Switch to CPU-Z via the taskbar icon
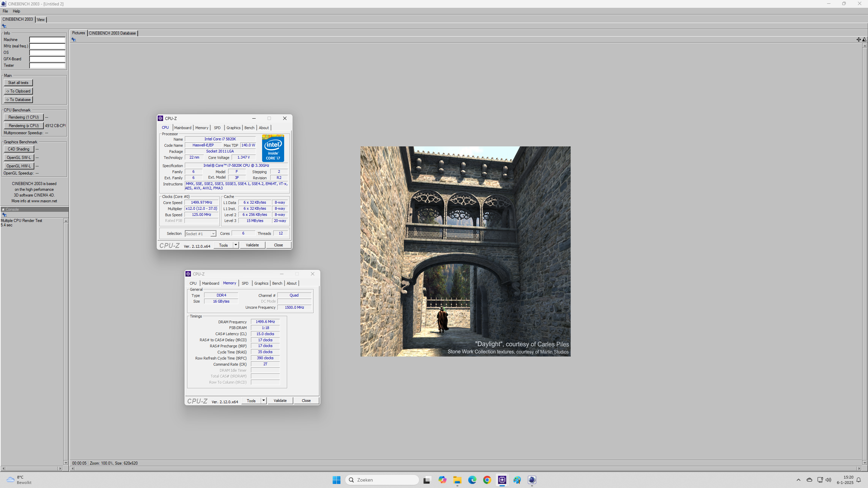This screenshot has height=488, width=868. [x=502, y=480]
